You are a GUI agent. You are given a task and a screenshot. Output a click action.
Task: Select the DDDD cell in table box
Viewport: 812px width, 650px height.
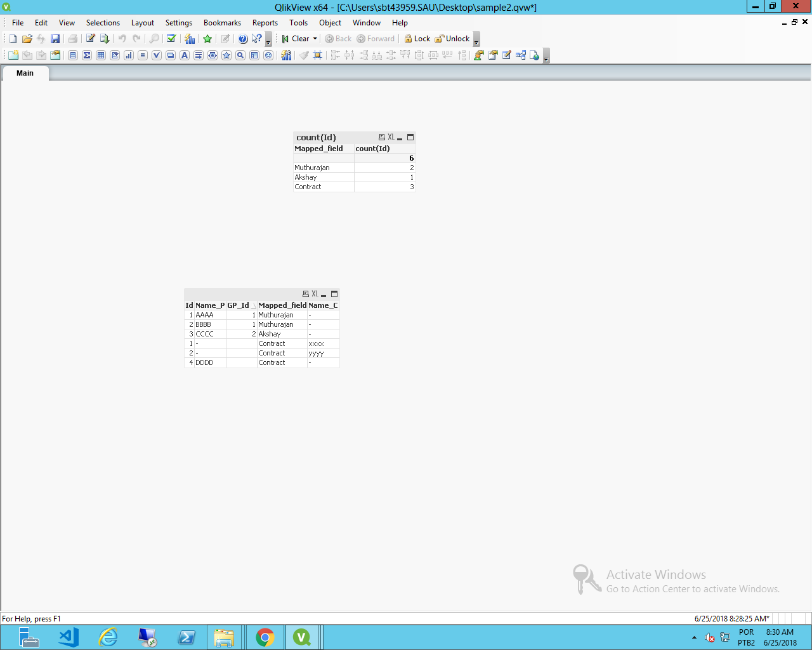210,362
